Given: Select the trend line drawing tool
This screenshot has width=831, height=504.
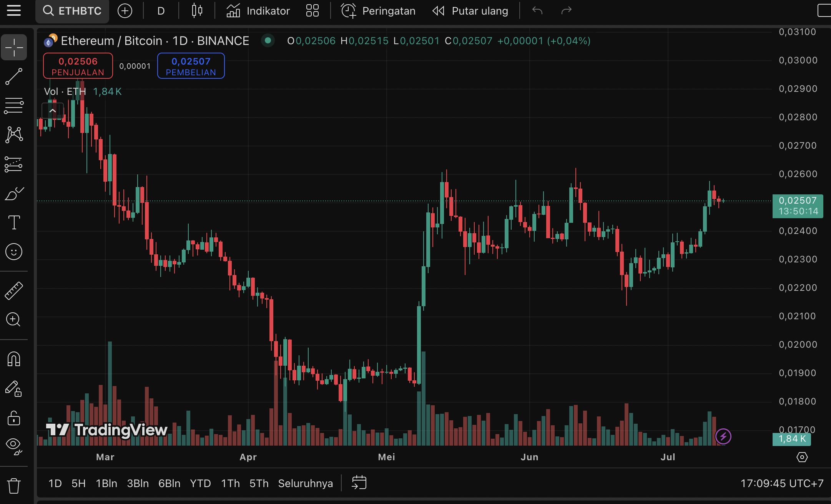Looking at the screenshot, I should (x=14, y=76).
